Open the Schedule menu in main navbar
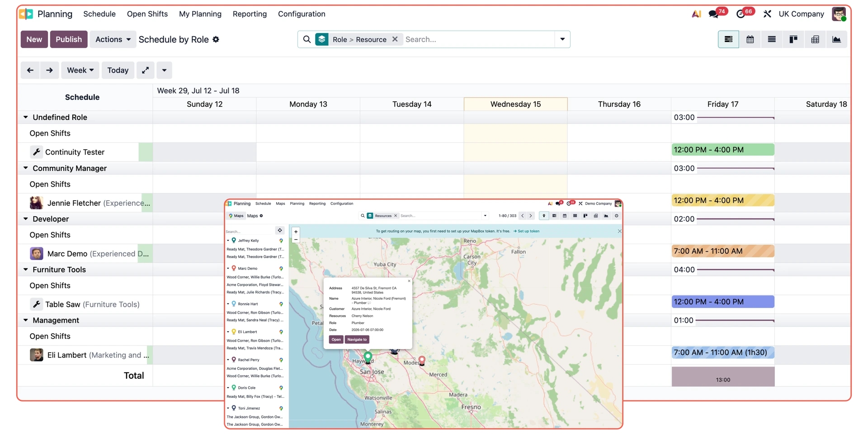 (99, 14)
